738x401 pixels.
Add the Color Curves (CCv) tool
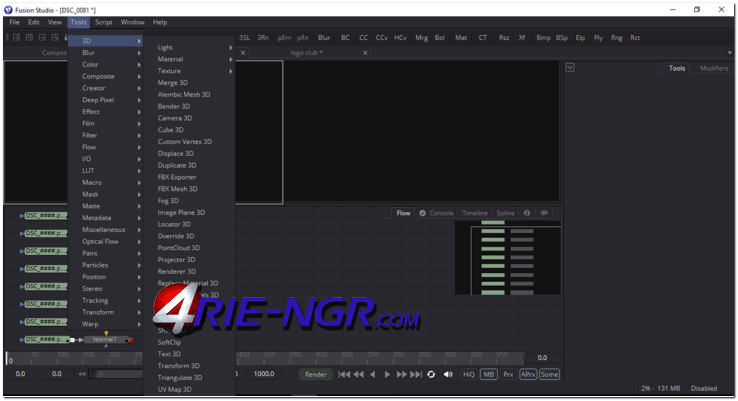381,38
